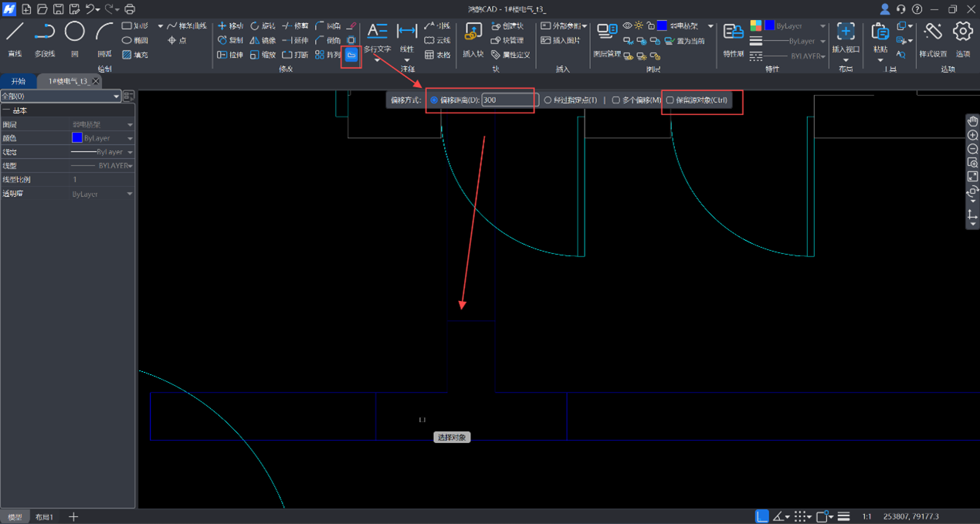Choose the 多段线 polyline tool
The height and width of the screenshot is (524, 980).
[45, 32]
